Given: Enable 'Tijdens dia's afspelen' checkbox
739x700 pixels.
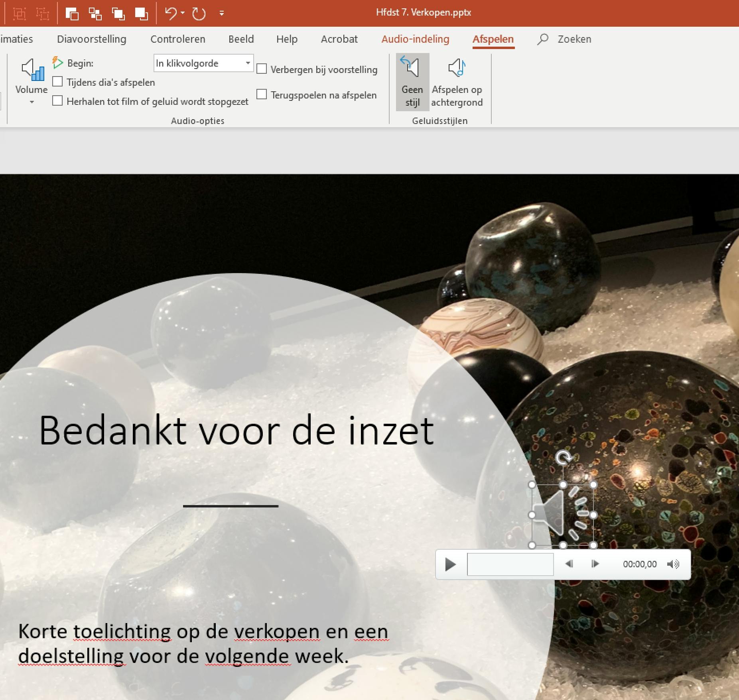Looking at the screenshot, I should (58, 82).
